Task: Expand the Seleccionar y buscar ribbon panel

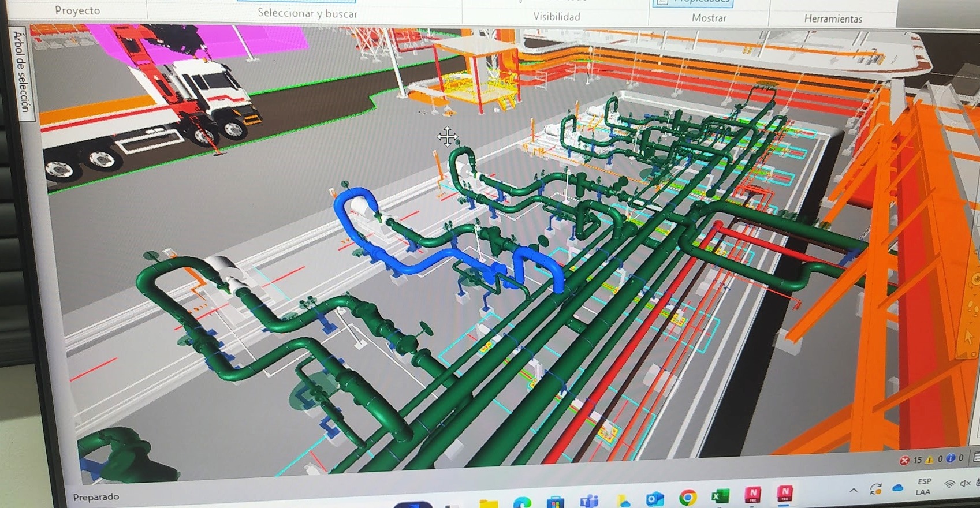Action: (x=307, y=13)
